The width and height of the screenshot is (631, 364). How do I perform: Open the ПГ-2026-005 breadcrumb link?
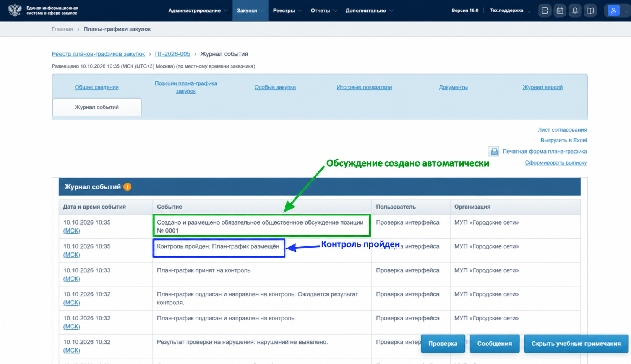tap(172, 54)
